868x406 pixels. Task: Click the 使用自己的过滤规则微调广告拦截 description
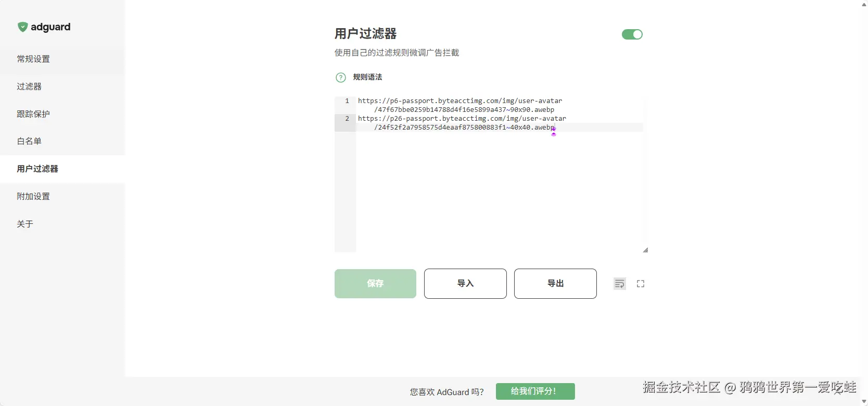click(397, 53)
